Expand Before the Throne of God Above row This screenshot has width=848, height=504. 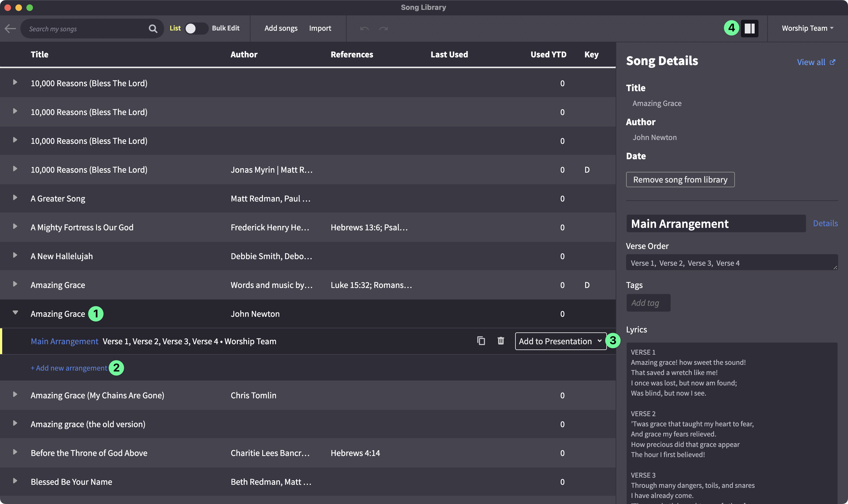[x=15, y=452]
